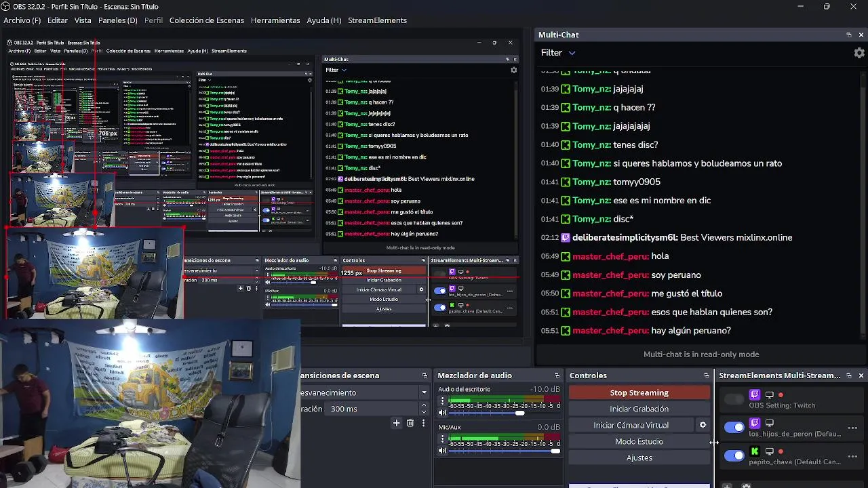
Task: Open the Paneles menu
Action: [x=117, y=20]
